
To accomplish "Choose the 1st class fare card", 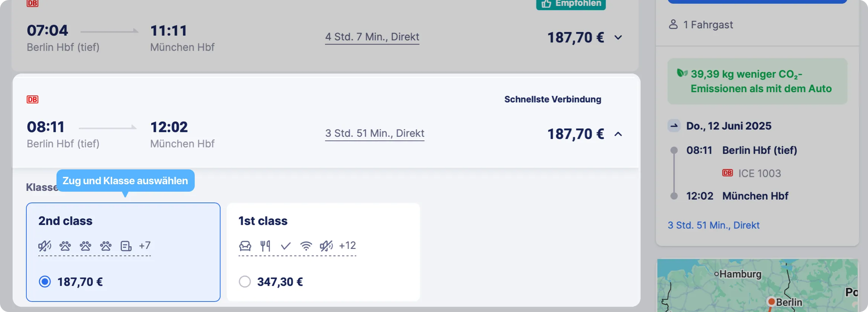I will [323, 252].
